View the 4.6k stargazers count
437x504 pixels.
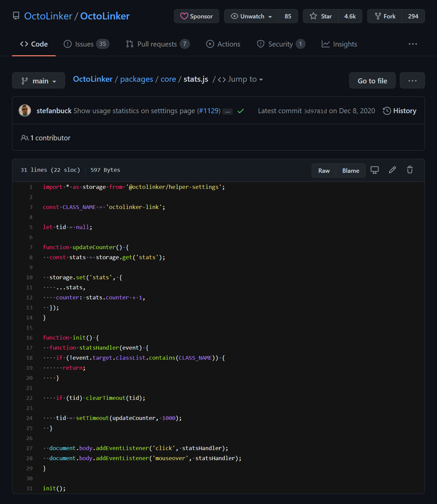coord(350,16)
